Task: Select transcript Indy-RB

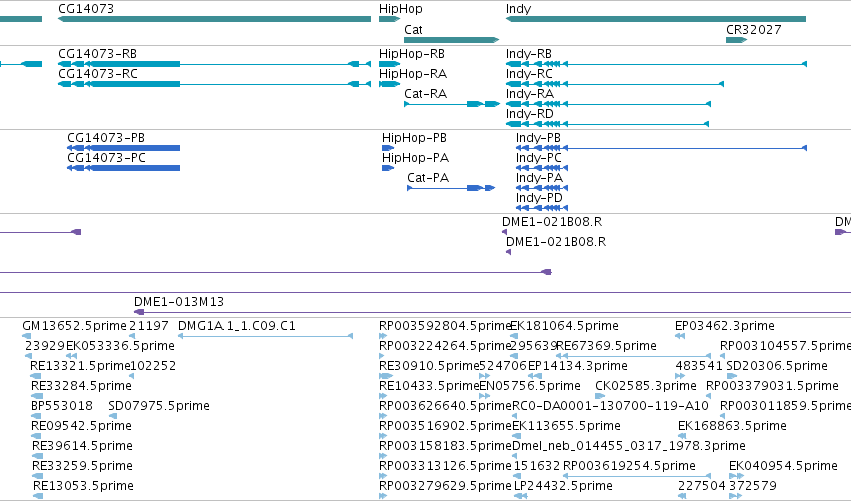Action: (656, 64)
